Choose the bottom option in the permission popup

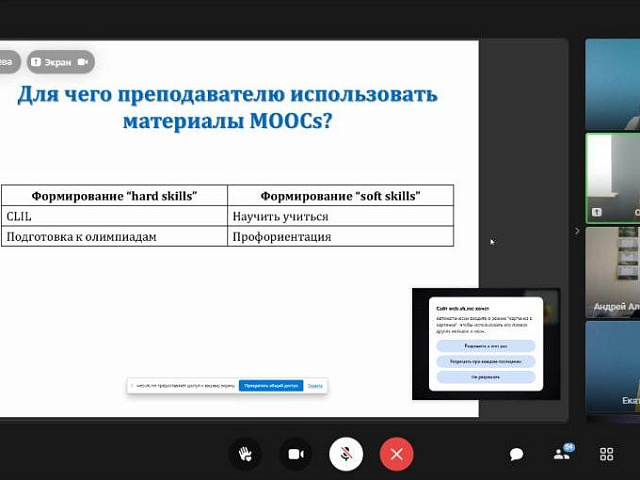(485, 377)
